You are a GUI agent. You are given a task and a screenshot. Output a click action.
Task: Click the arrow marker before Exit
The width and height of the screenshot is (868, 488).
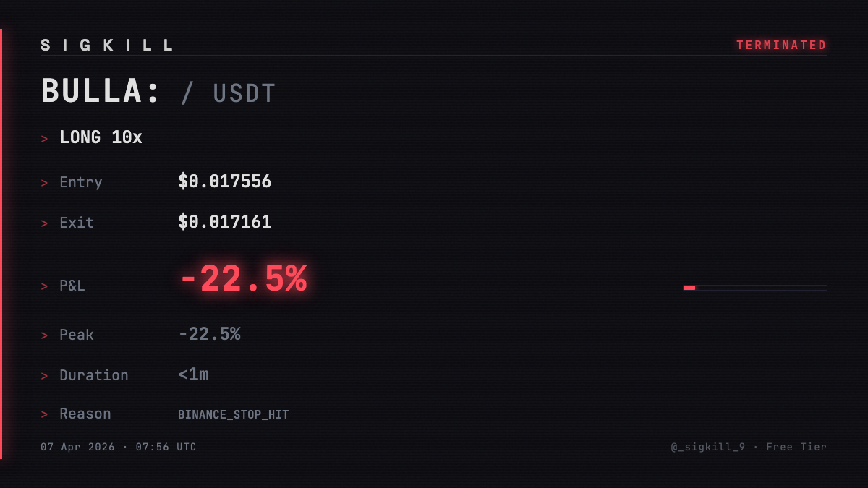45,223
